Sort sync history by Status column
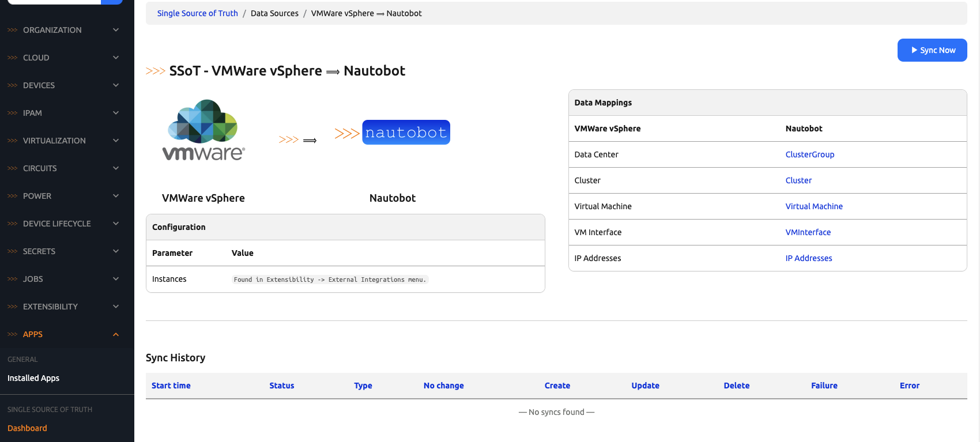This screenshot has height=442, width=980. click(281, 386)
